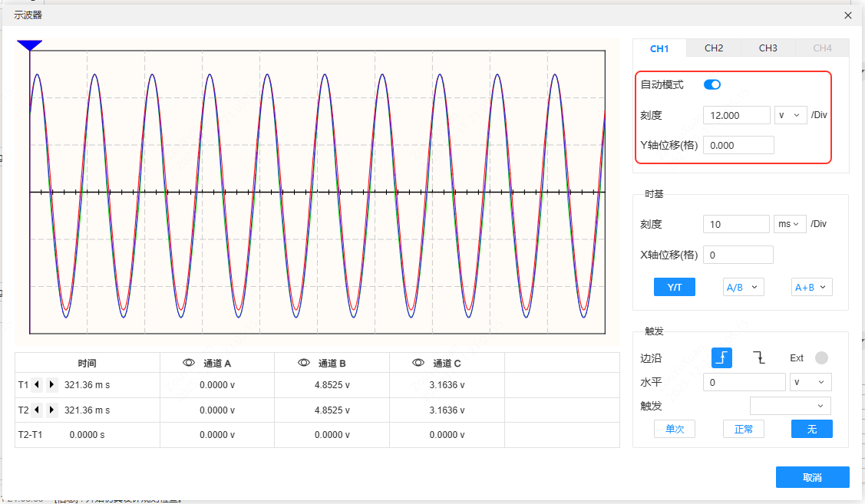865x504 pixels.
Task: Step T1 cursor right arrow
Action: [x=51, y=385]
